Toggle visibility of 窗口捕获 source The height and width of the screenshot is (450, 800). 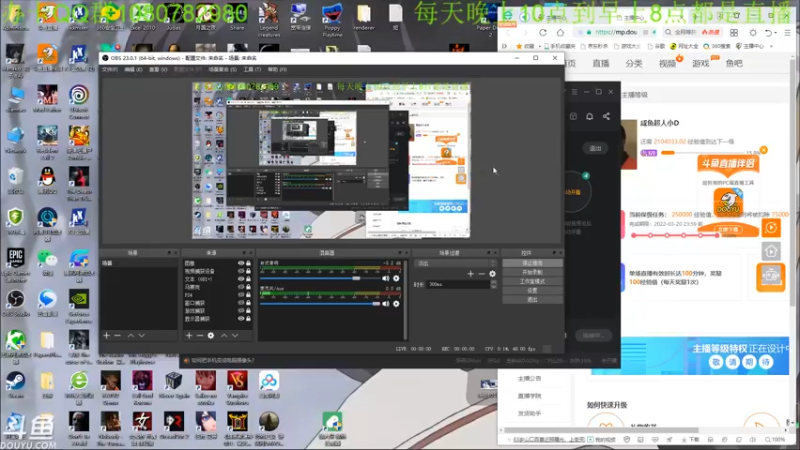241,303
